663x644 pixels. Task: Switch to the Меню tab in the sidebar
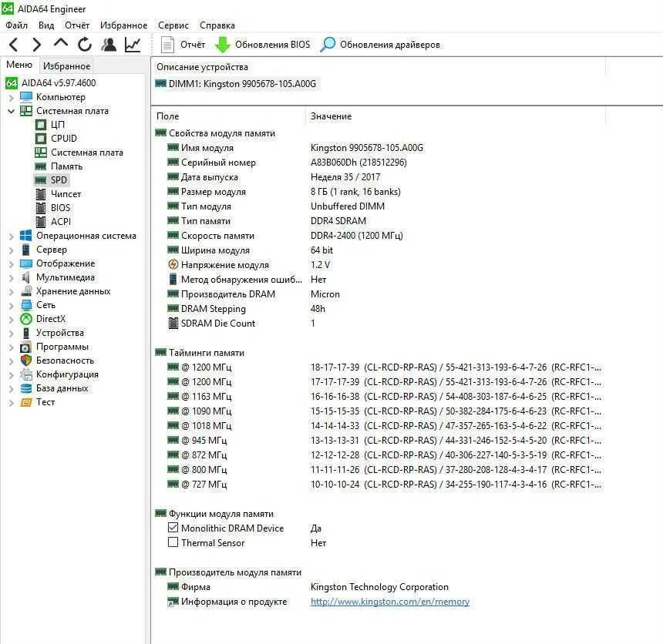click(x=19, y=65)
